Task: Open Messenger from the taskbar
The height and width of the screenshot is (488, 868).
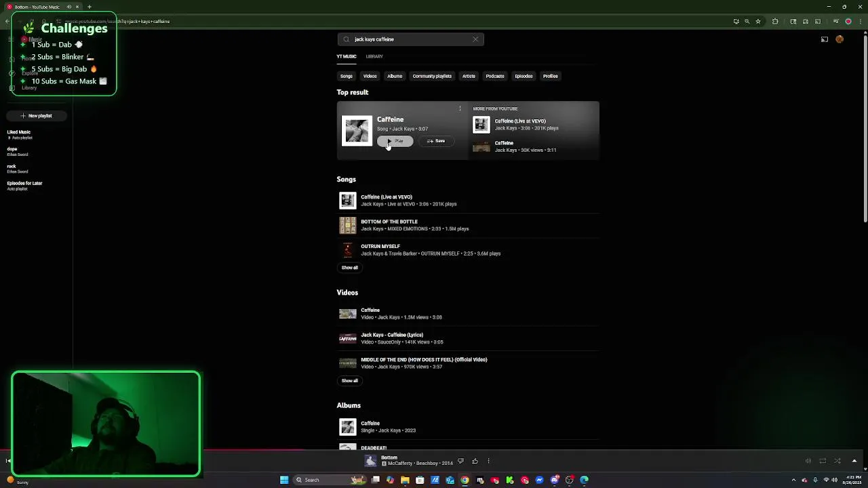Action: 539,480
